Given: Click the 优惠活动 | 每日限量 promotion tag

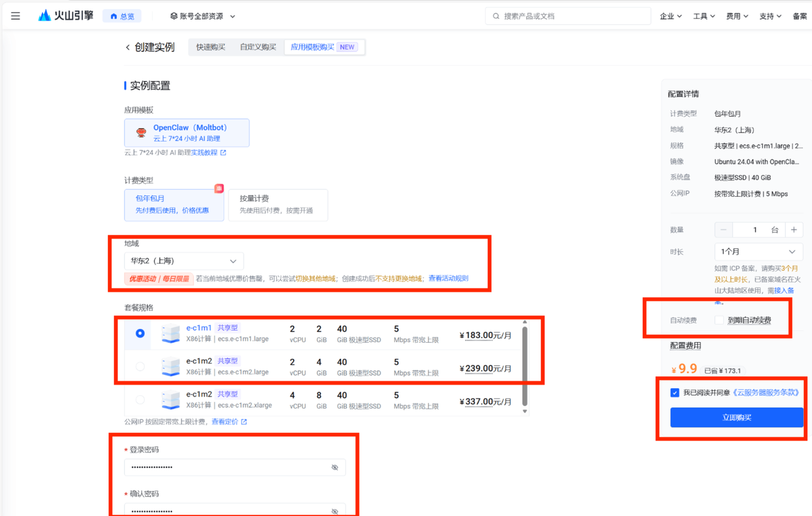Looking at the screenshot, I should (159, 279).
